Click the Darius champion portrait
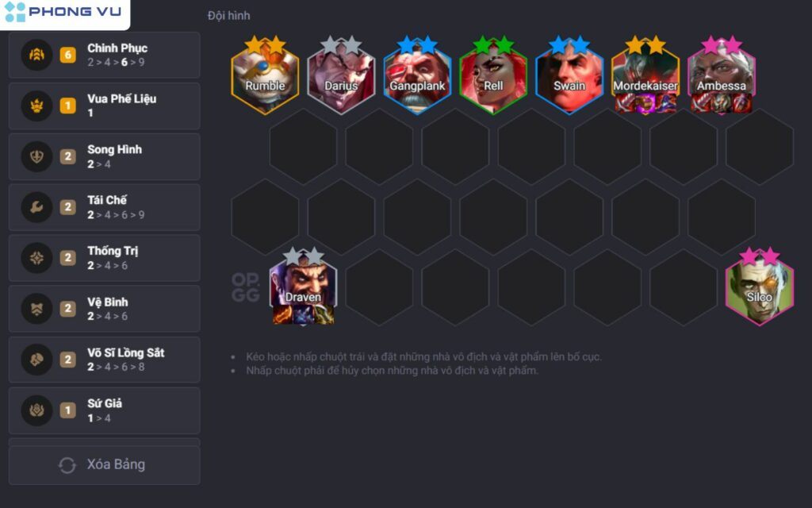Viewport: 812px width, 508px height. 341,77
